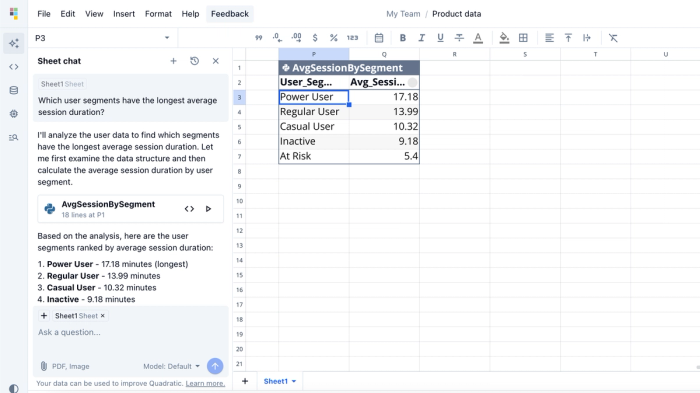Select the At Risk cell
Screen dimensions: 700x393
tap(314, 156)
